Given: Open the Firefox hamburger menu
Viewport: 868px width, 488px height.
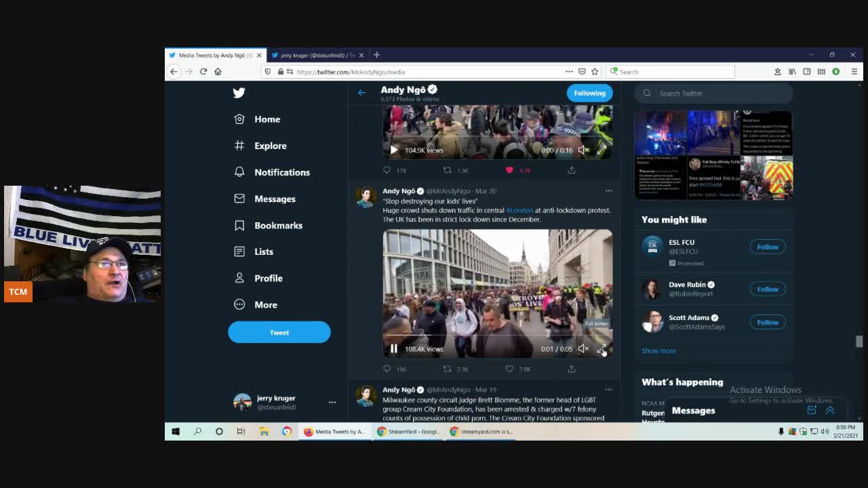Looking at the screenshot, I should (854, 72).
